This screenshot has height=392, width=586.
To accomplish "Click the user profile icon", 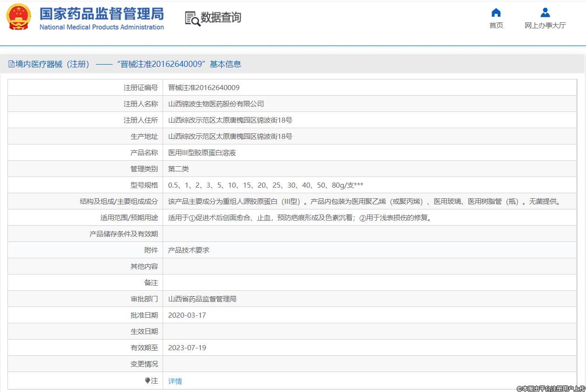I will [x=545, y=13].
